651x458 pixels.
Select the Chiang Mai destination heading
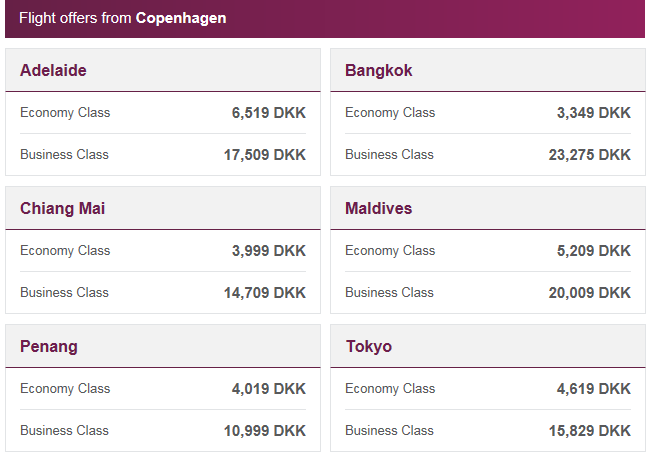tap(62, 209)
